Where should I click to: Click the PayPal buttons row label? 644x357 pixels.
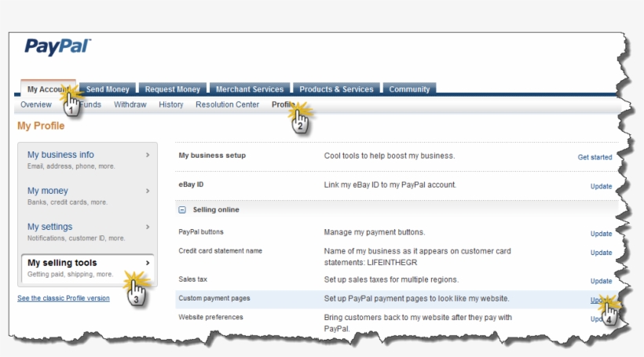(x=201, y=231)
